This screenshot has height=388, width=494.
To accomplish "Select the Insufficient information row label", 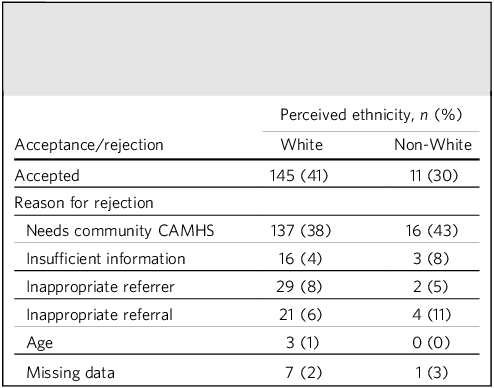I will click(106, 259).
